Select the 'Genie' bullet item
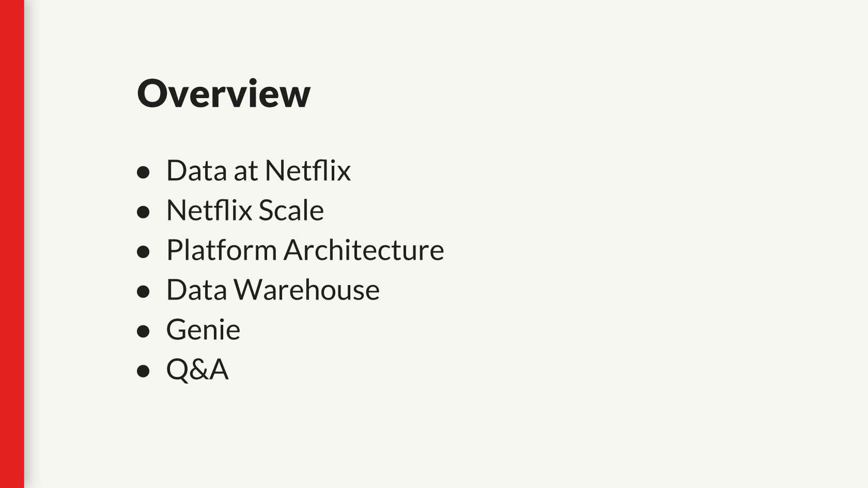 click(x=203, y=329)
